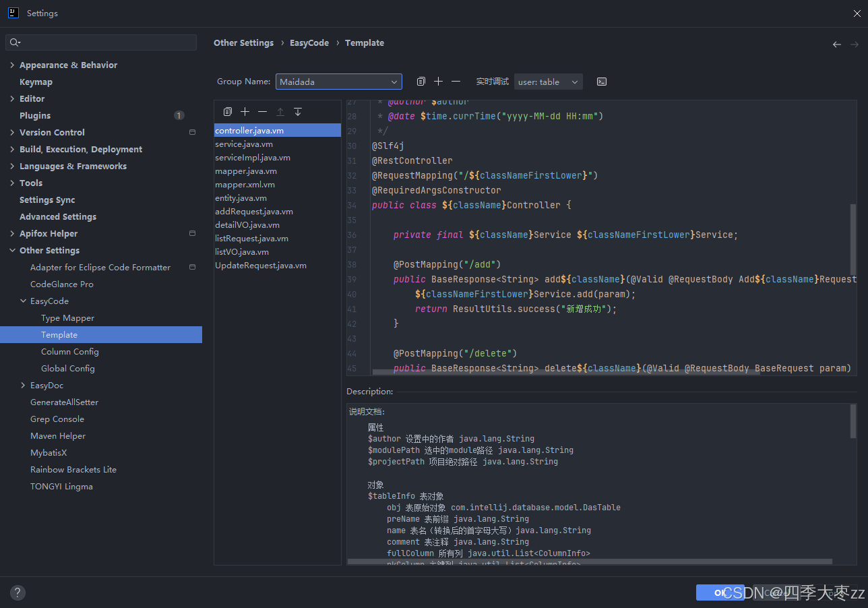Remove the Maidada template group

(456, 82)
